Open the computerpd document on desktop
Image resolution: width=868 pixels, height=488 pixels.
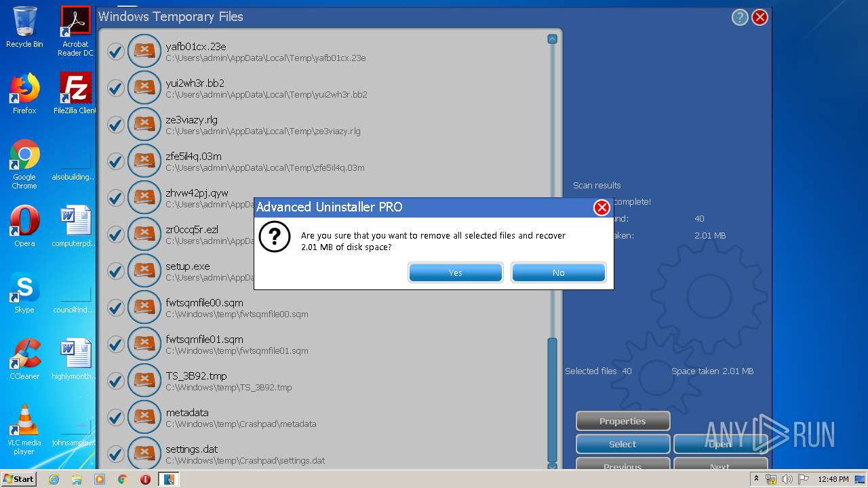(x=75, y=226)
